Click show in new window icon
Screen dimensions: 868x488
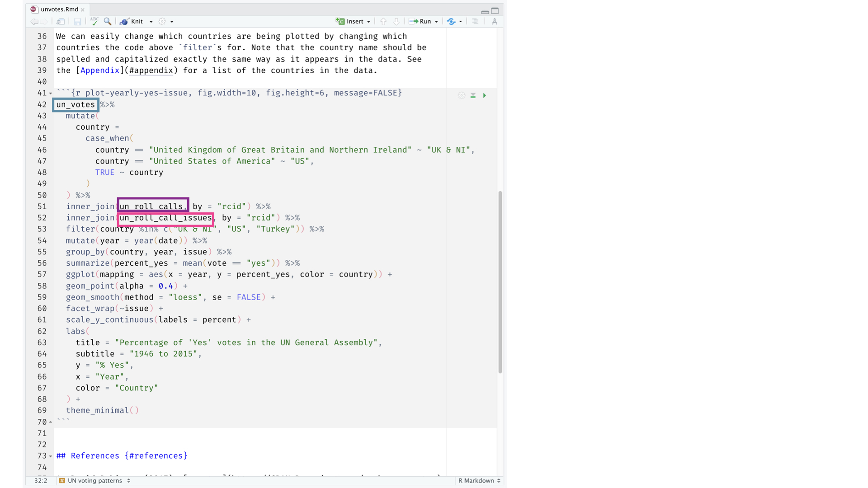pos(60,21)
